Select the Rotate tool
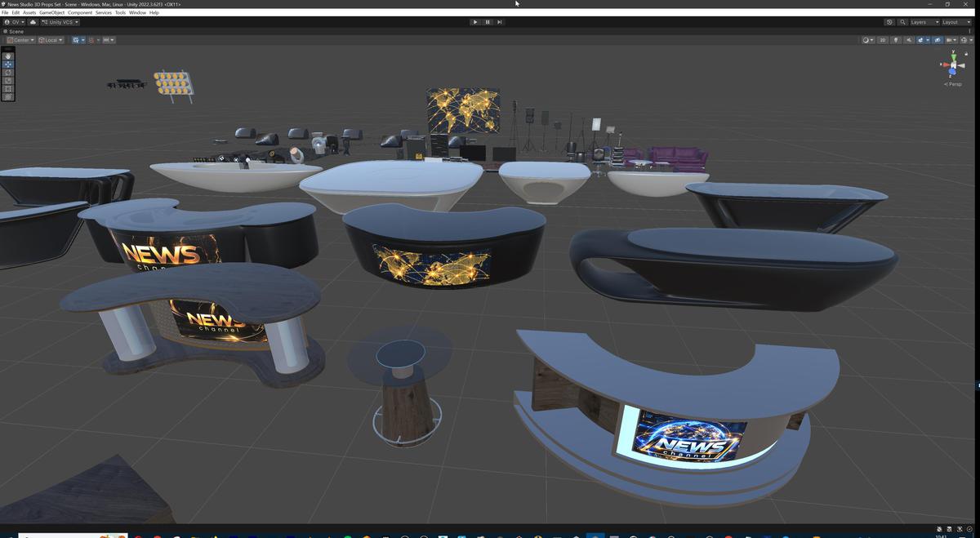 (x=8, y=72)
